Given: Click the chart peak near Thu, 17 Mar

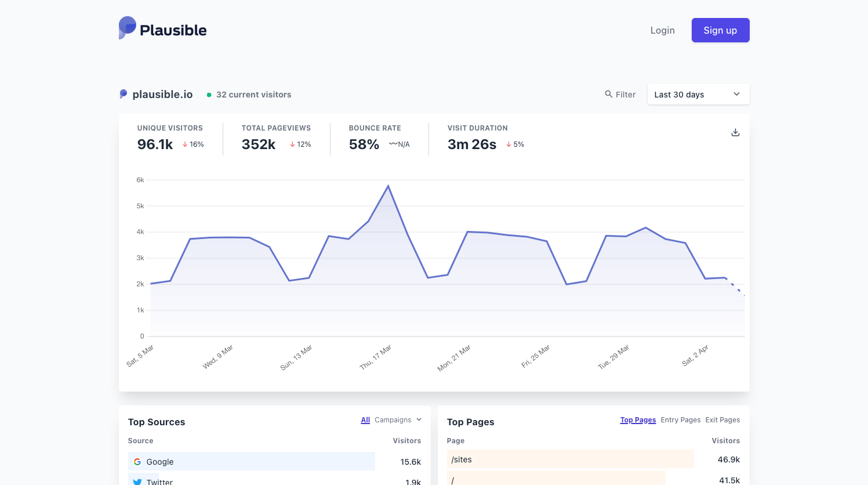Looking at the screenshot, I should tap(388, 186).
